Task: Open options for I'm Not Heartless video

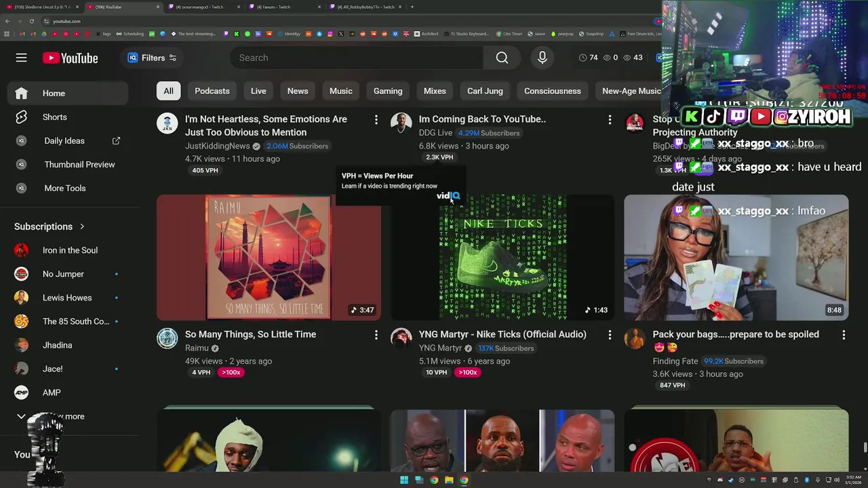Action: click(376, 120)
